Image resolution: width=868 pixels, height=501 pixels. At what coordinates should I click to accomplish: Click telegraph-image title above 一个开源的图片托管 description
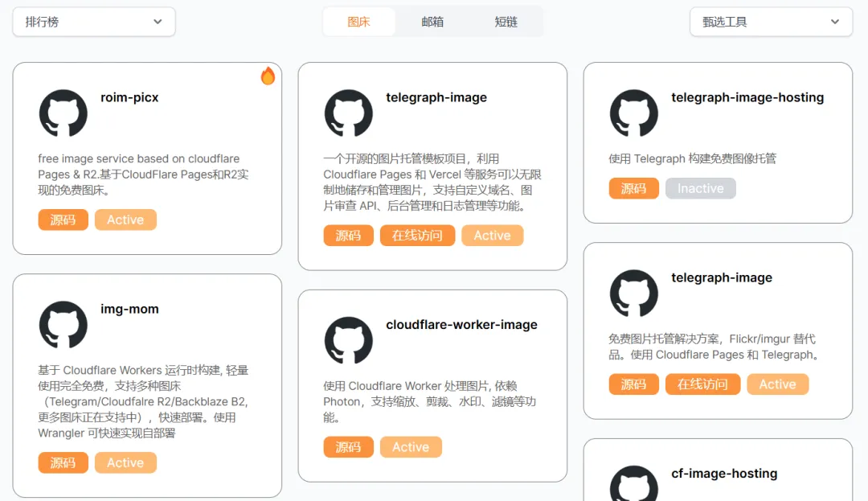coord(436,97)
